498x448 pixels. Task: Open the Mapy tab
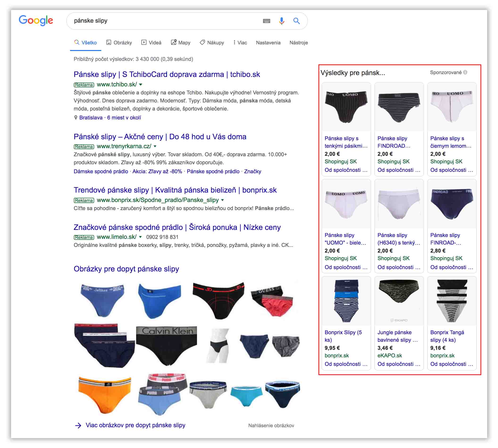(181, 42)
